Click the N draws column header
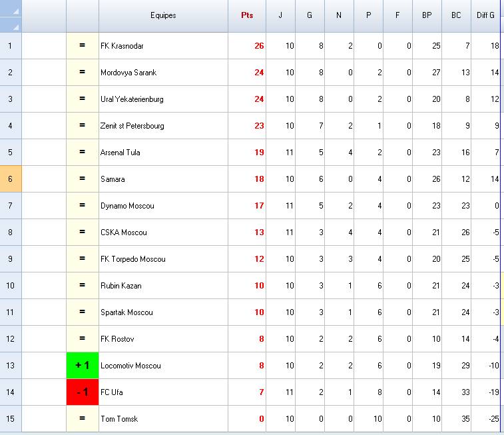 tap(339, 16)
